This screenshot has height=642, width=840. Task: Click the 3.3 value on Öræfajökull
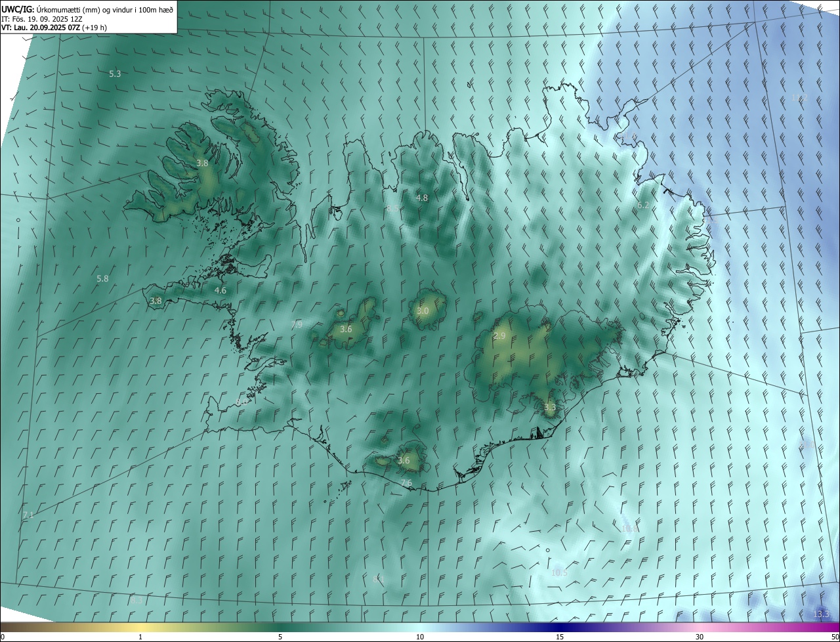click(x=550, y=407)
